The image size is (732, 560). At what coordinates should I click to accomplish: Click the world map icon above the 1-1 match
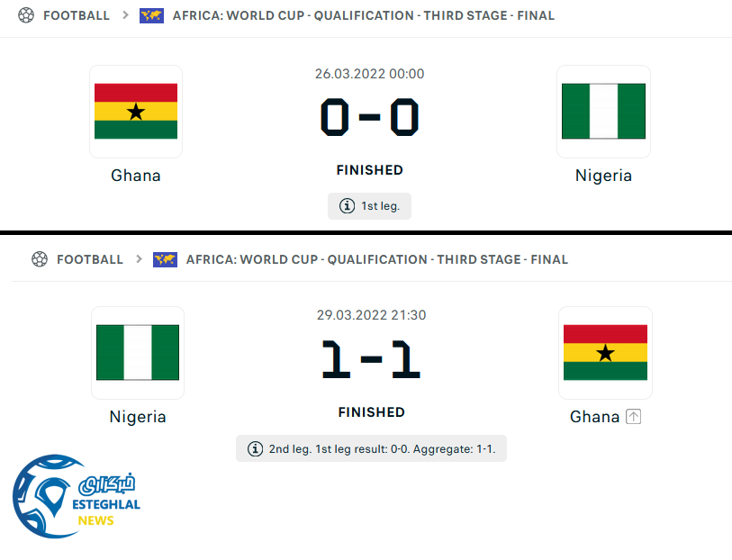[x=165, y=259]
